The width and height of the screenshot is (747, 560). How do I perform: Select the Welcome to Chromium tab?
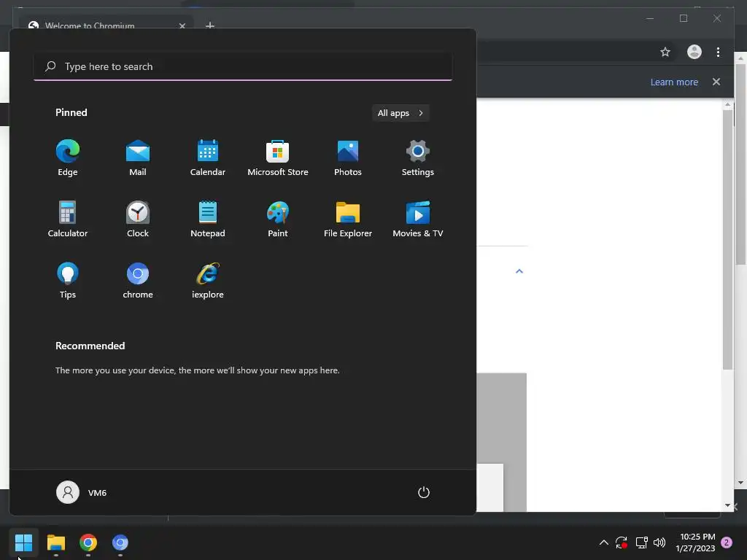click(x=107, y=23)
